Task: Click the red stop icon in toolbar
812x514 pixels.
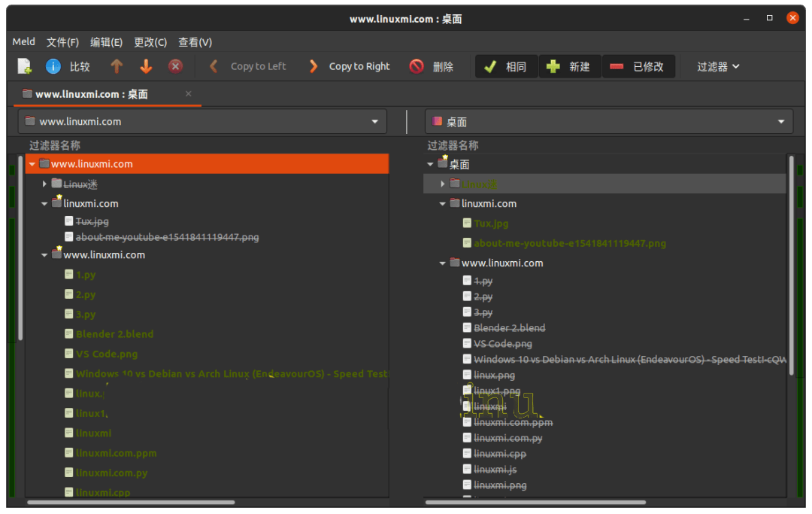Action: coord(175,66)
